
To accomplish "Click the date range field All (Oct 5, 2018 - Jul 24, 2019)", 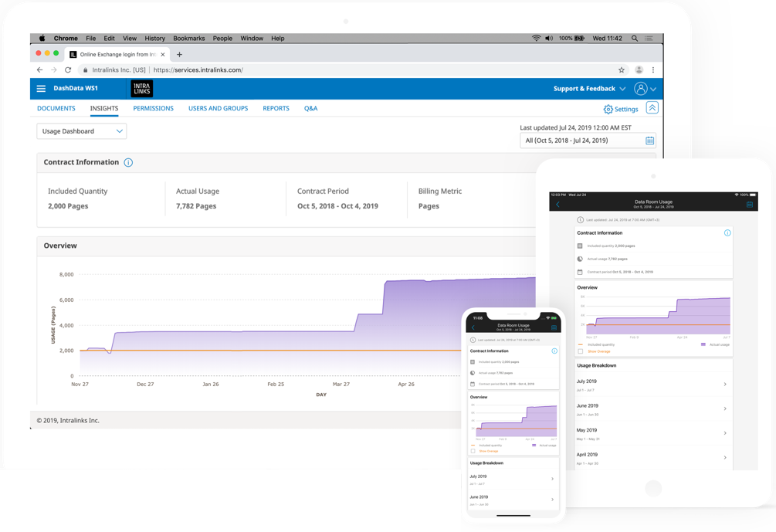I will pos(588,141).
